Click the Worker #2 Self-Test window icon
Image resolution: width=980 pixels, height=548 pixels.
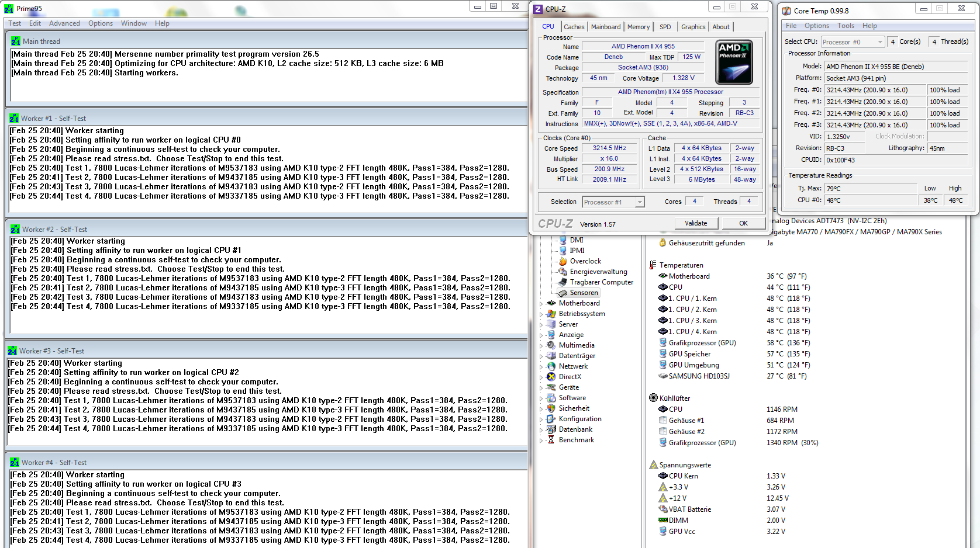click(x=15, y=230)
